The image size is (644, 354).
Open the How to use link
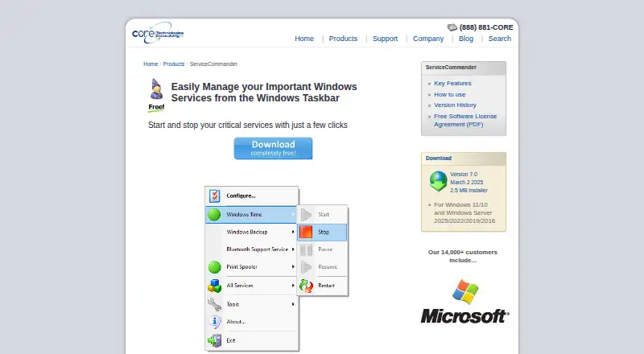(450, 94)
